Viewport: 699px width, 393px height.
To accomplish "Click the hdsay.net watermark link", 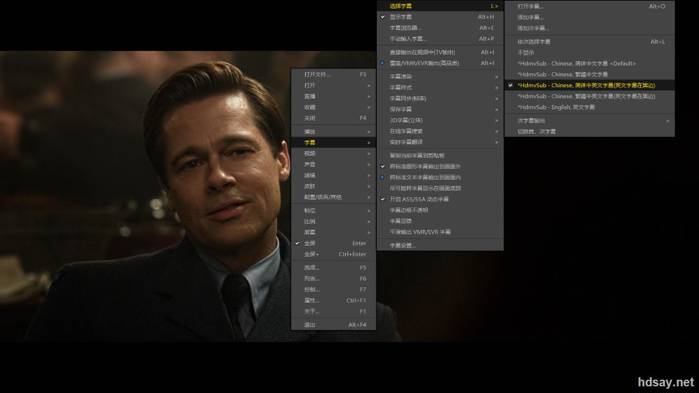I will (666, 382).
